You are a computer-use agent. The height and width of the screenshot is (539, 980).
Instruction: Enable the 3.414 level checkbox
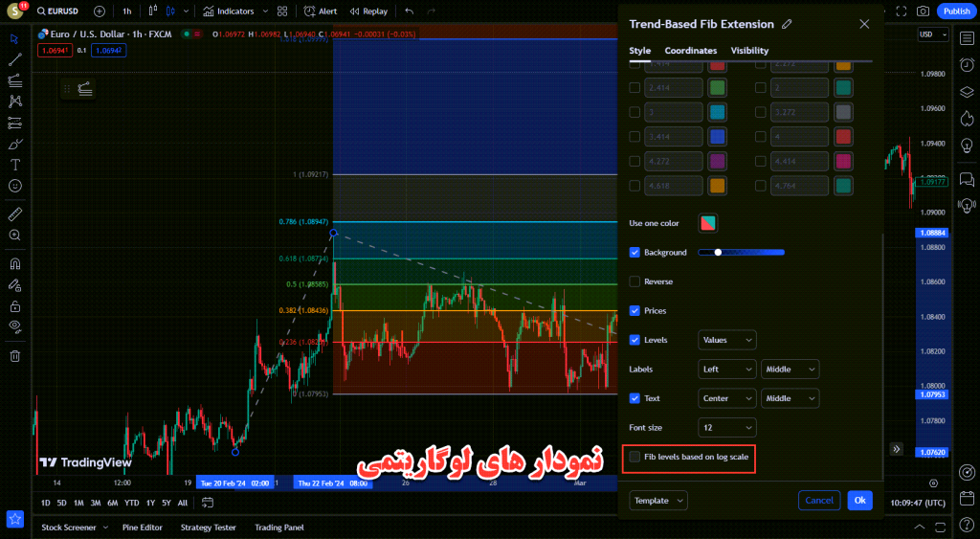[635, 136]
